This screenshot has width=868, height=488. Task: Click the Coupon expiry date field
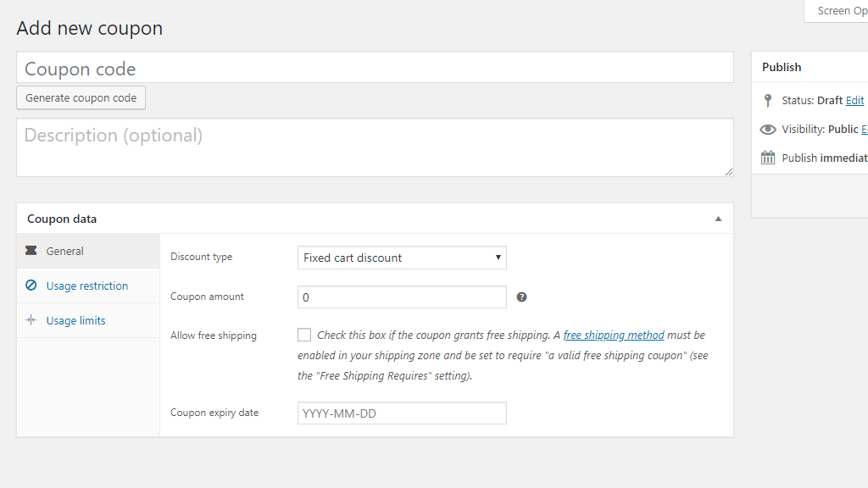coord(402,413)
